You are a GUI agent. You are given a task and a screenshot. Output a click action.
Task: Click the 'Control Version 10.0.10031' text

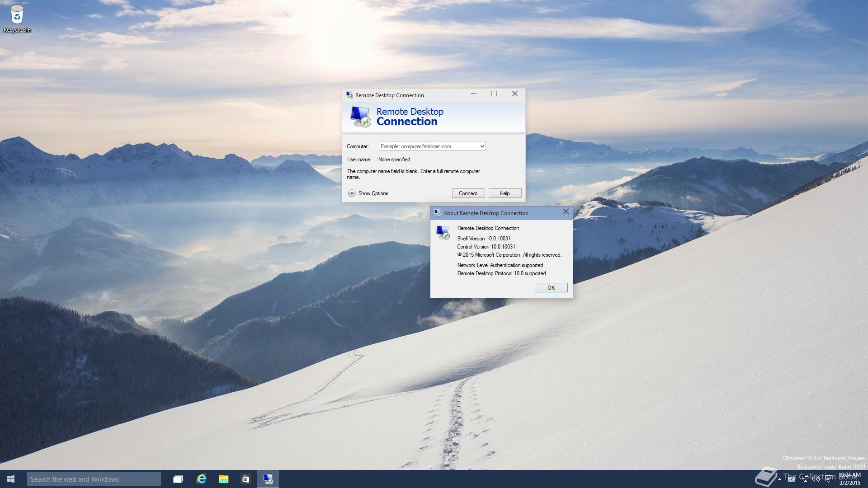(486, 247)
